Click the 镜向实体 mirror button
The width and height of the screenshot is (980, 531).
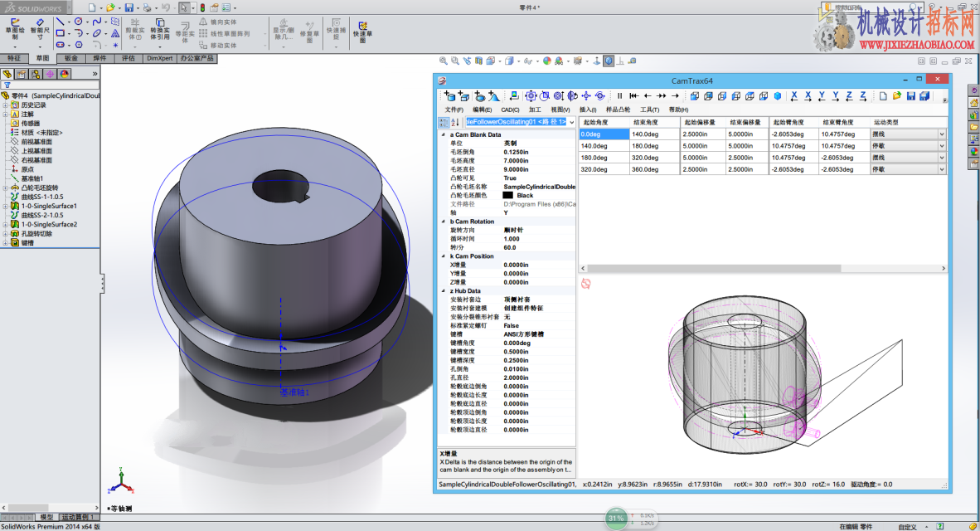click(218, 22)
